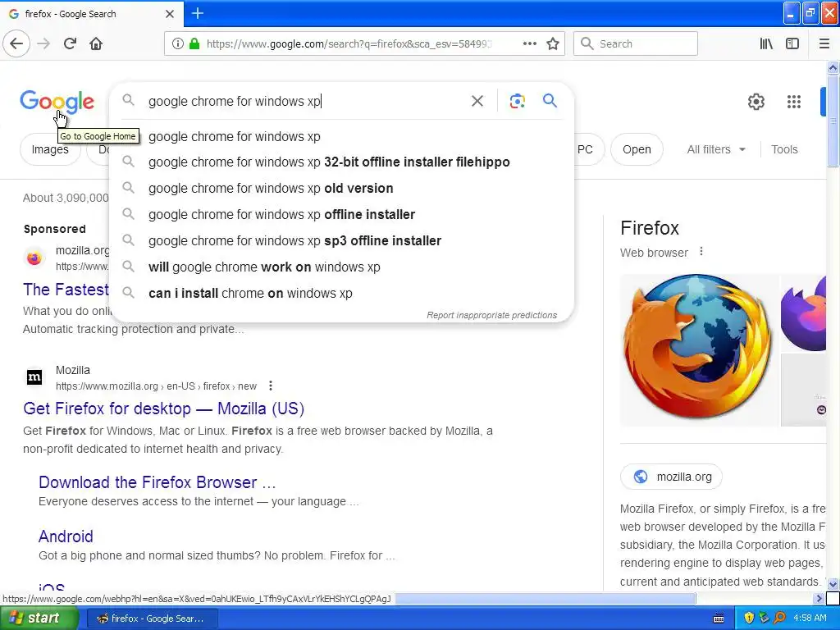840x630 pixels.
Task: Pick can i install chrome on windows xp
Action: (341, 293)
